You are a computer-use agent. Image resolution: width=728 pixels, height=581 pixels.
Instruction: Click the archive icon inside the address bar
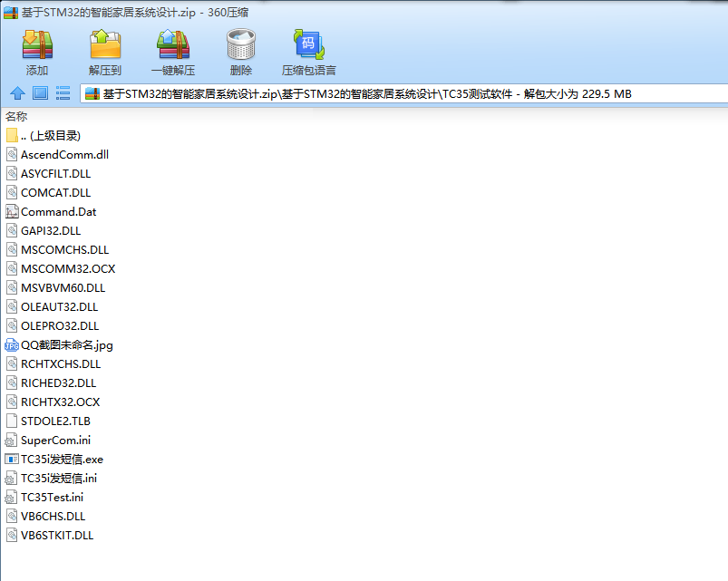click(92, 93)
